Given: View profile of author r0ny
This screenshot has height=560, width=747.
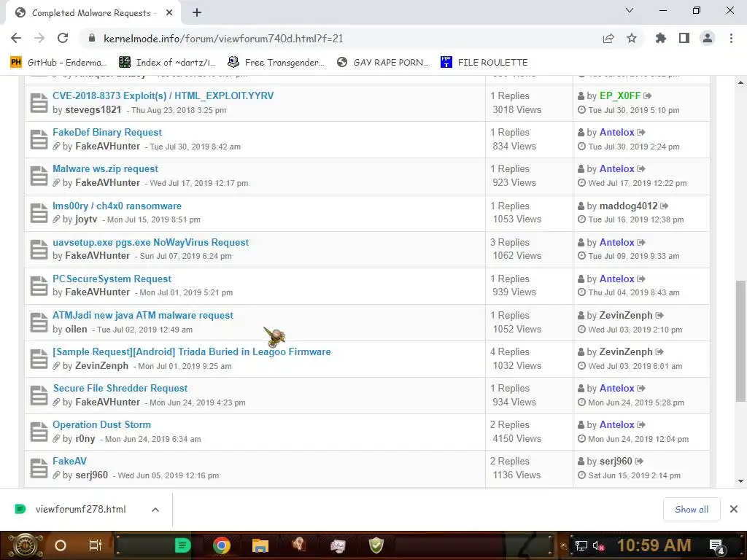Looking at the screenshot, I should click(x=85, y=439).
